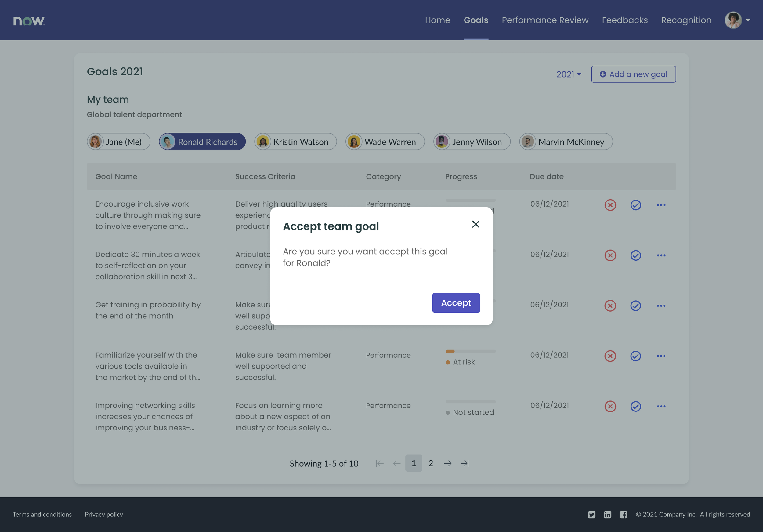This screenshot has height=532, width=763.
Task: Open options menu for networking skills goal
Action: (661, 406)
